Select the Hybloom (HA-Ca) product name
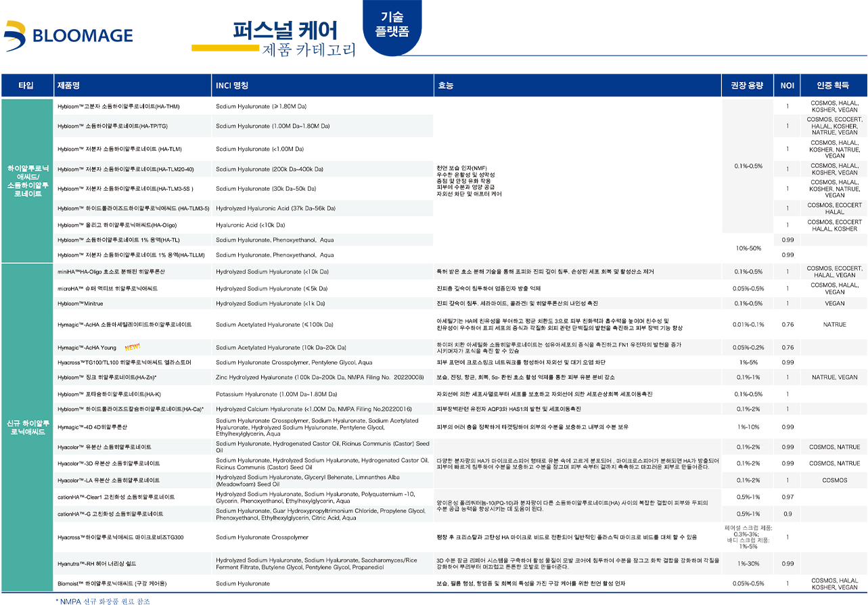 131,409
